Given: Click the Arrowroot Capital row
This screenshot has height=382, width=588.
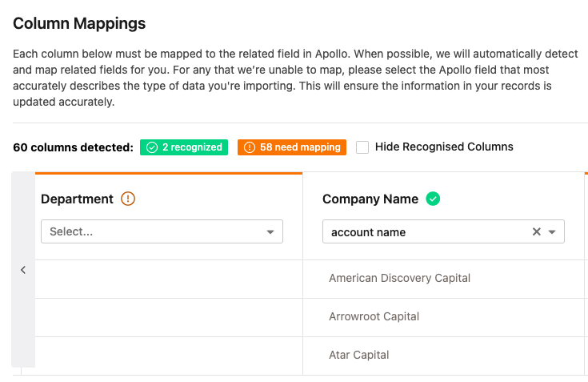Looking at the screenshot, I should (374, 316).
